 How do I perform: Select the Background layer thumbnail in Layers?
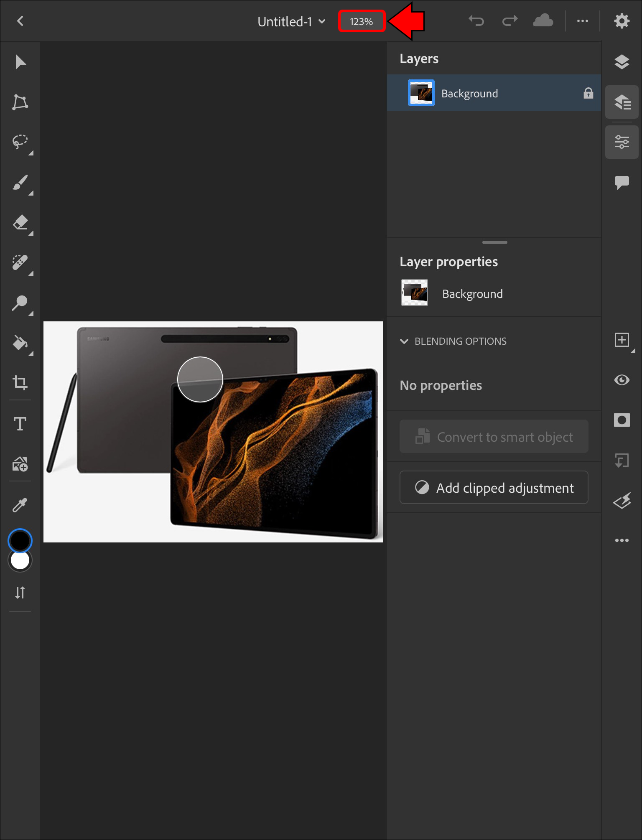[421, 93]
